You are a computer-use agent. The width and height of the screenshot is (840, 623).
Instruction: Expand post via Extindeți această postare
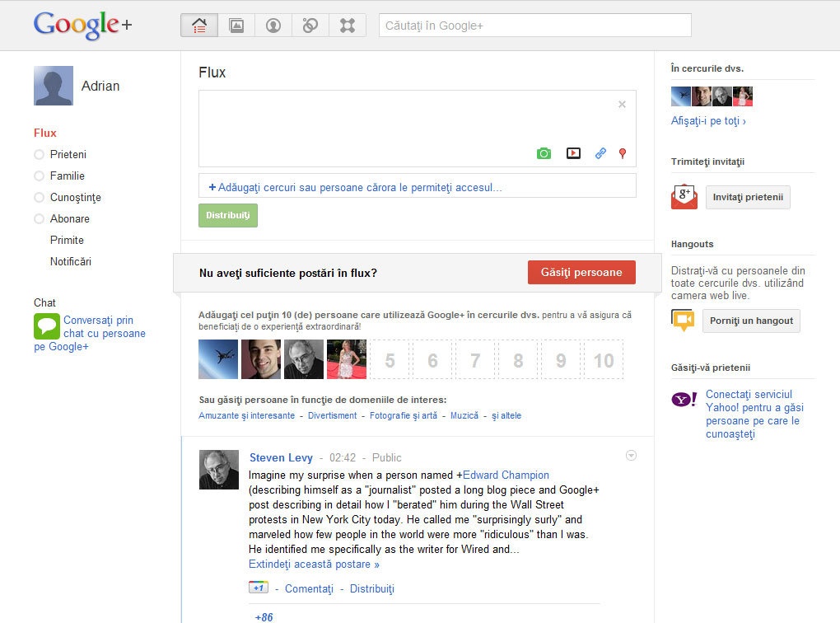coord(314,564)
